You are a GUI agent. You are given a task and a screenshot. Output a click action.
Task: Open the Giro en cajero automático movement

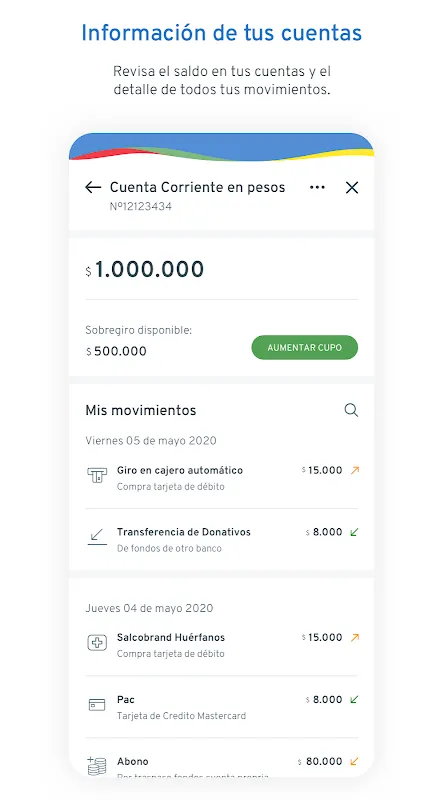(221, 478)
